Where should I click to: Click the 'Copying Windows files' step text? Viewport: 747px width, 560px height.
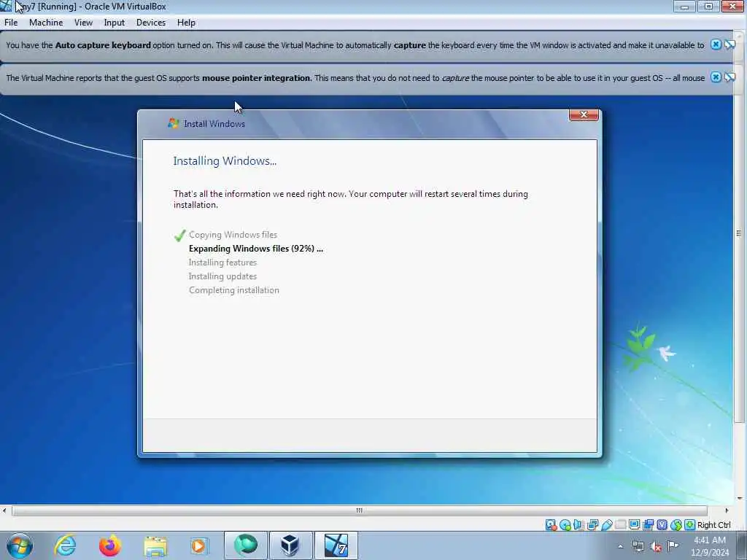click(x=233, y=235)
